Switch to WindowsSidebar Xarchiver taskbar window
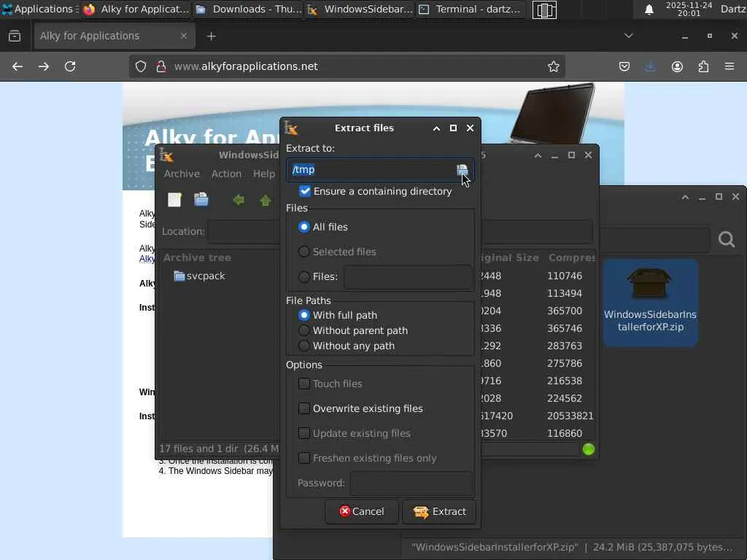Viewport: 747px width, 560px height. point(360,9)
